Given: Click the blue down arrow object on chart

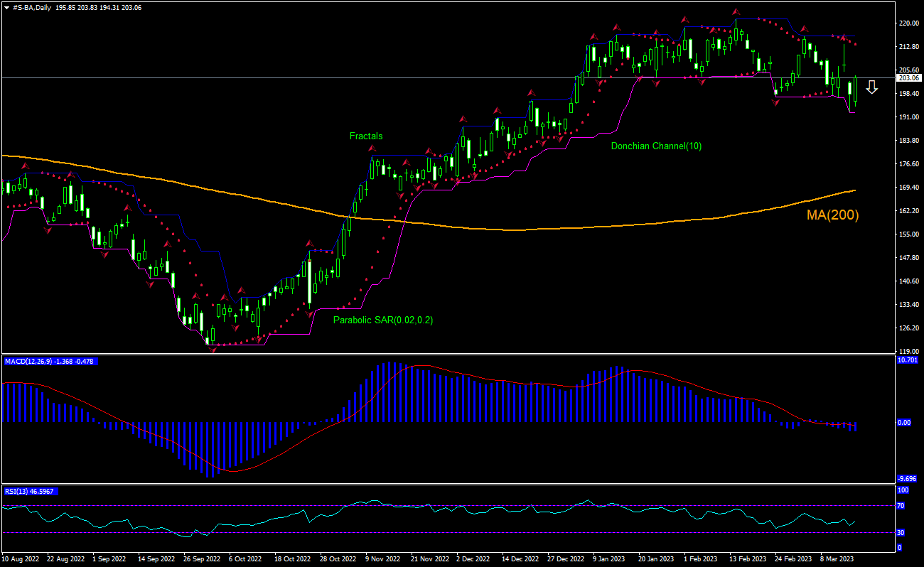Looking at the screenshot, I should pyautogui.click(x=873, y=88).
